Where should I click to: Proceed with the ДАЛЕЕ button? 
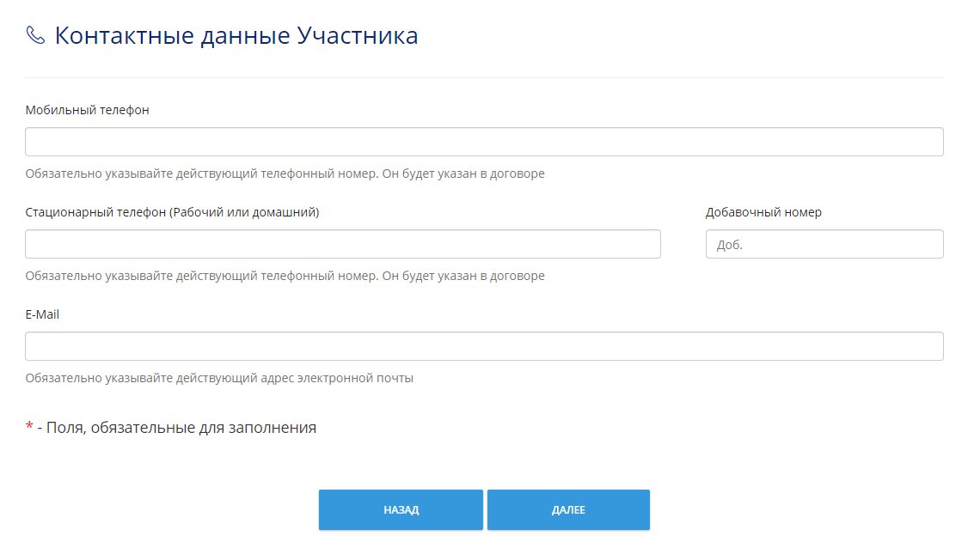[x=568, y=509]
